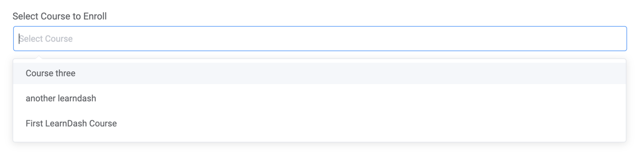Click the "First LearnDash Course" text
Viewport: 644px width, 160px height.
pos(71,123)
